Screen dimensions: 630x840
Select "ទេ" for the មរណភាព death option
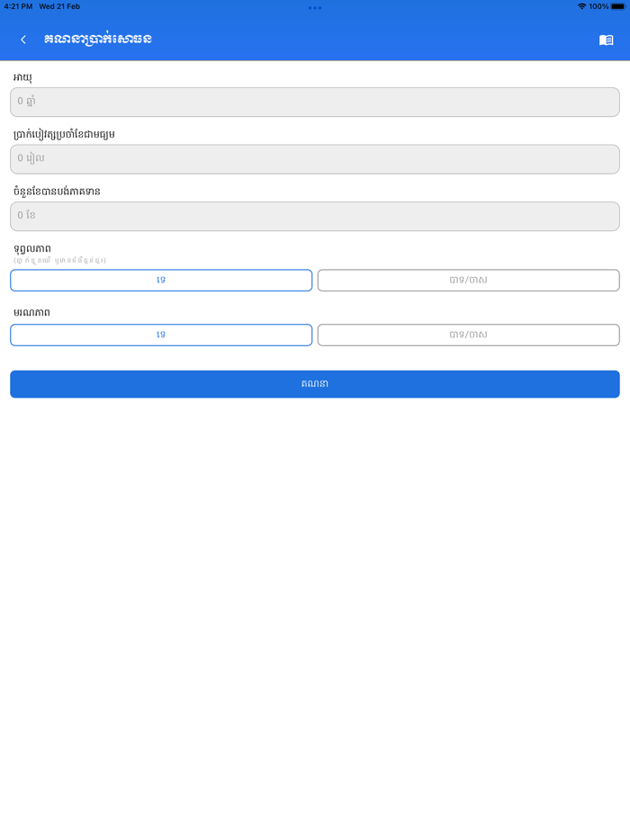pyautogui.click(x=160, y=335)
